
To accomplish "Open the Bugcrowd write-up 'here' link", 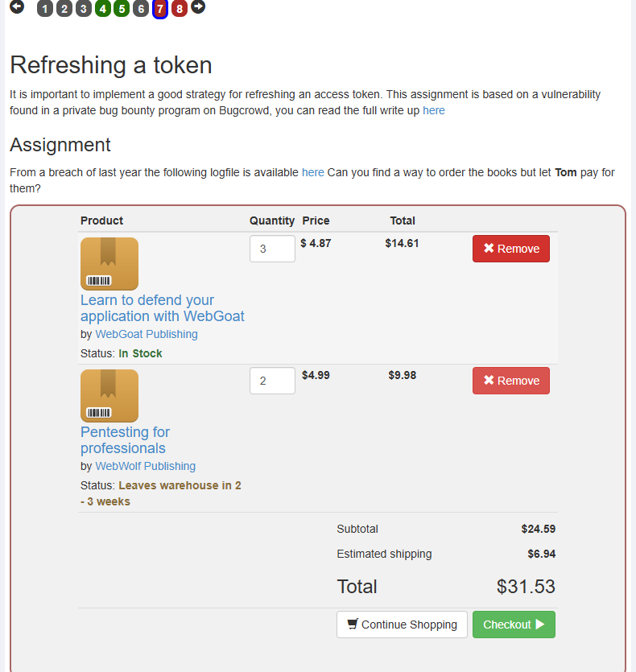I will point(433,110).
